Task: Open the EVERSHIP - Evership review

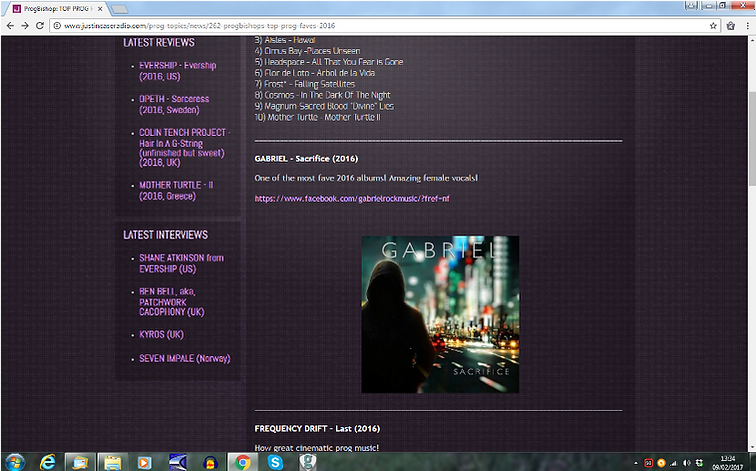Action: pyautogui.click(x=177, y=71)
